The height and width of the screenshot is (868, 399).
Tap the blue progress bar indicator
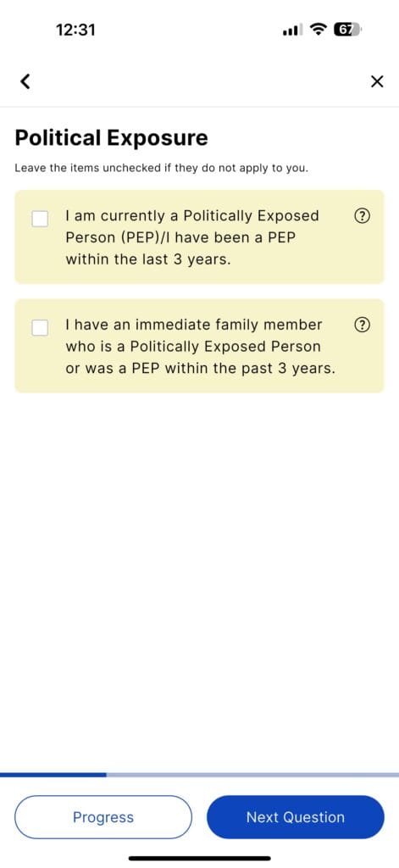tap(53, 775)
